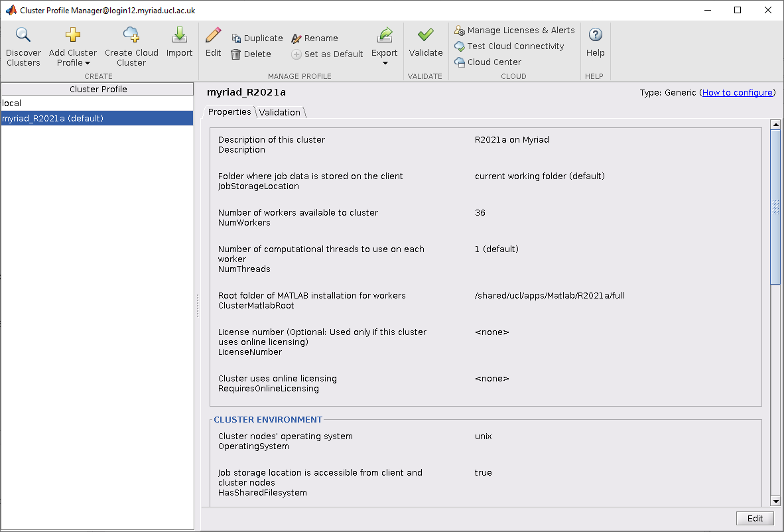Switch to the Properties tab
This screenshot has height=532, width=784.
tap(229, 112)
